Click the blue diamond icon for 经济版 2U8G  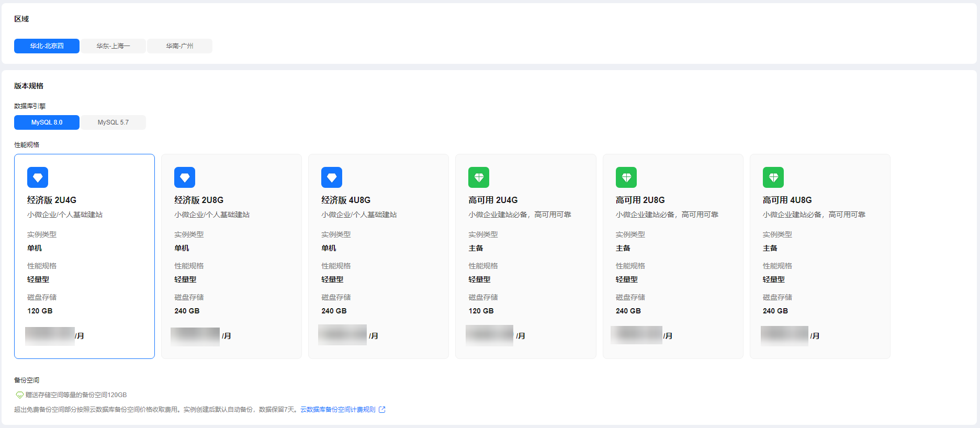185,177
